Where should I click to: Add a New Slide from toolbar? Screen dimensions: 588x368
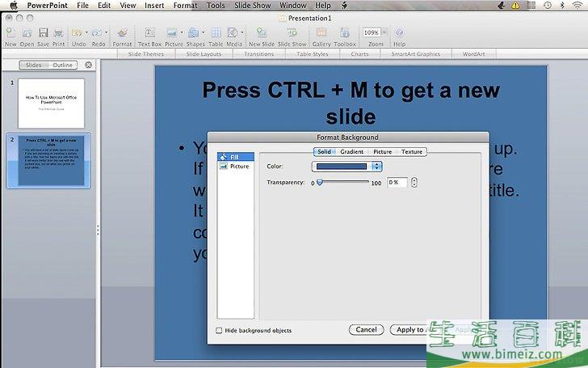tap(262, 33)
